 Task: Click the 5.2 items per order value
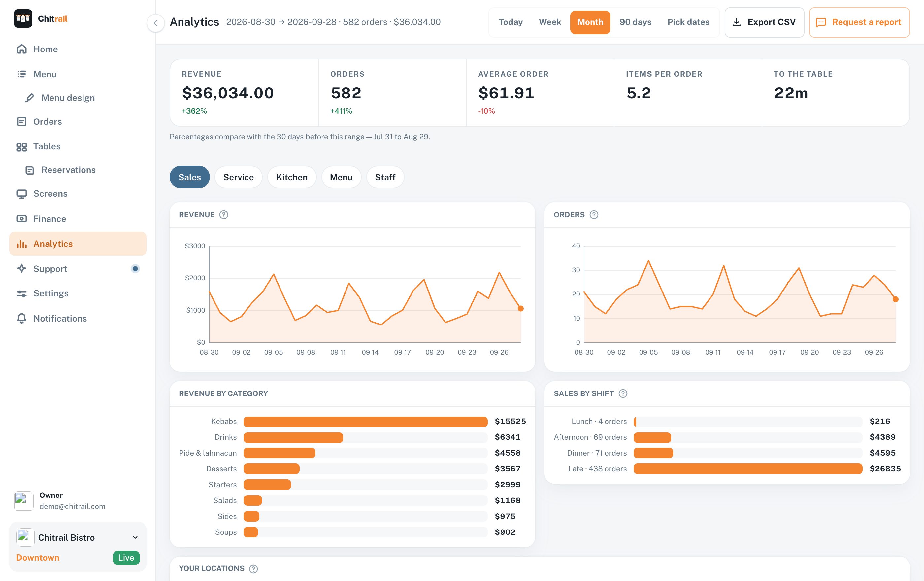click(x=639, y=93)
